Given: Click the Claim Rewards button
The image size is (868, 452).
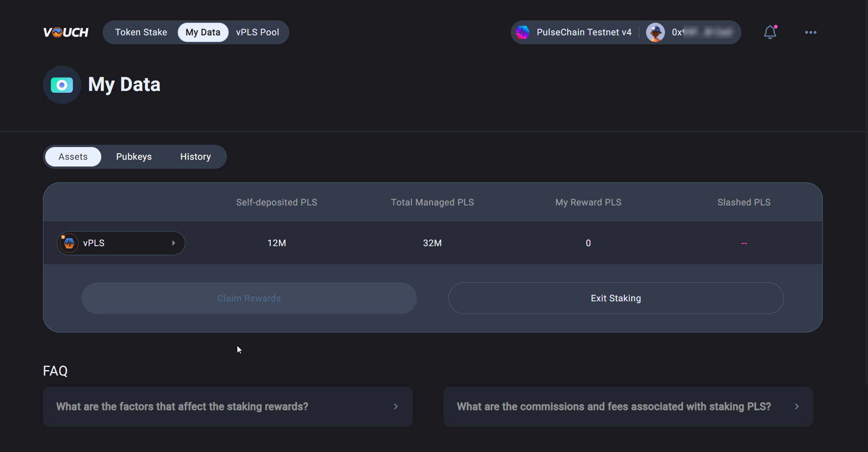Looking at the screenshot, I should tap(249, 298).
